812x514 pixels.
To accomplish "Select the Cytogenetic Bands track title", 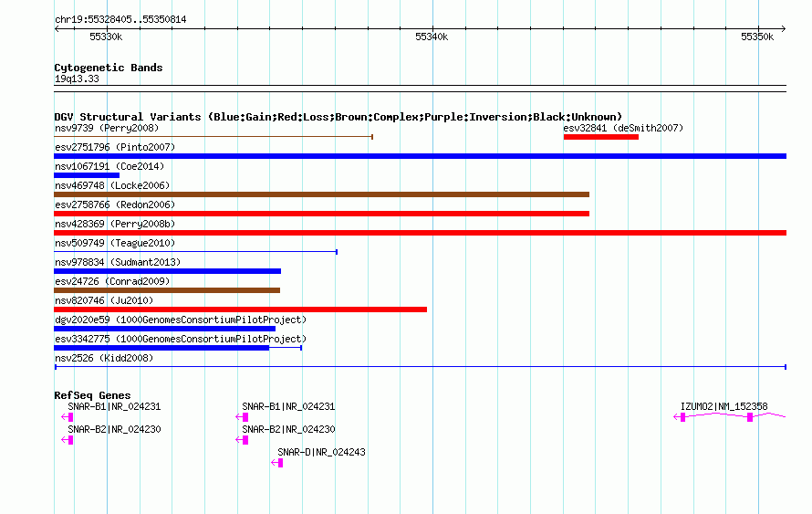I will [109, 68].
